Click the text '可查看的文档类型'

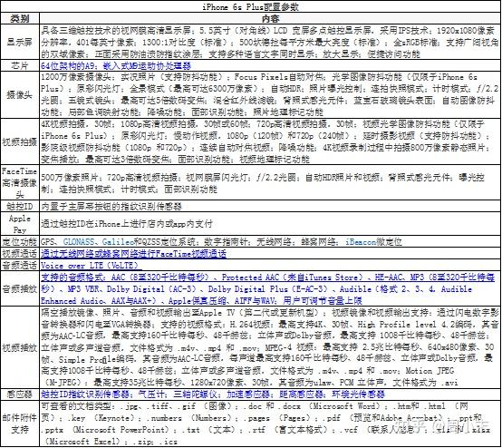[x=76, y=406]
